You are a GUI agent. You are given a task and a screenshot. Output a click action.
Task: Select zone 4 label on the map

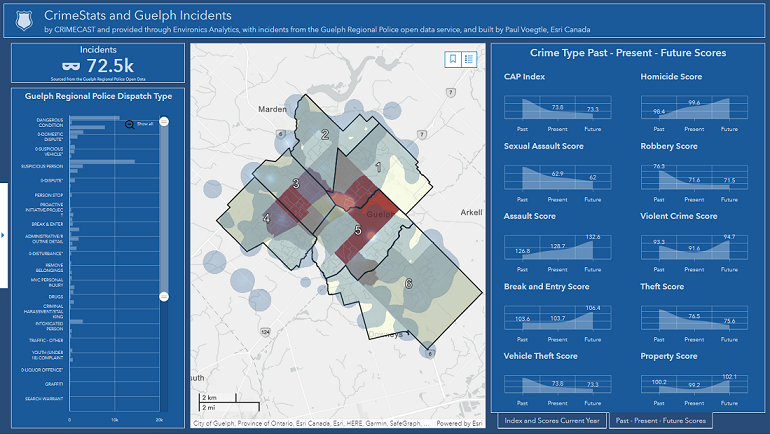(x=266, y=218)
